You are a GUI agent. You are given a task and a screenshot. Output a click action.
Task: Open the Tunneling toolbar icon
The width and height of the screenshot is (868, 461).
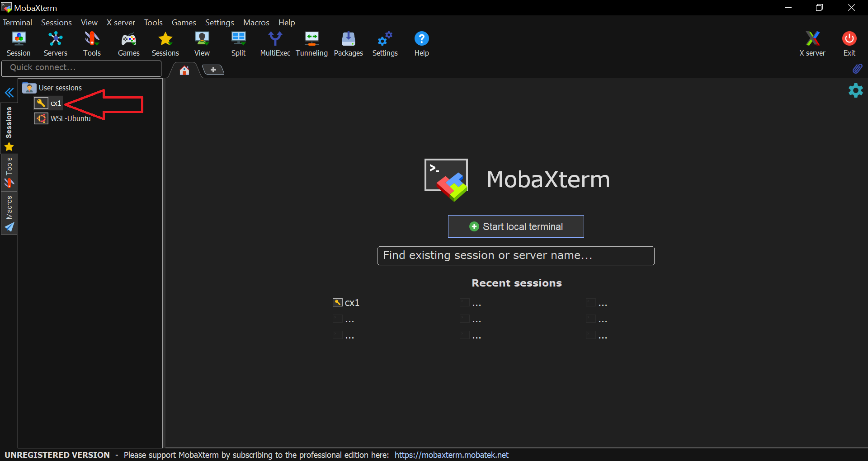tap(311, 44)
